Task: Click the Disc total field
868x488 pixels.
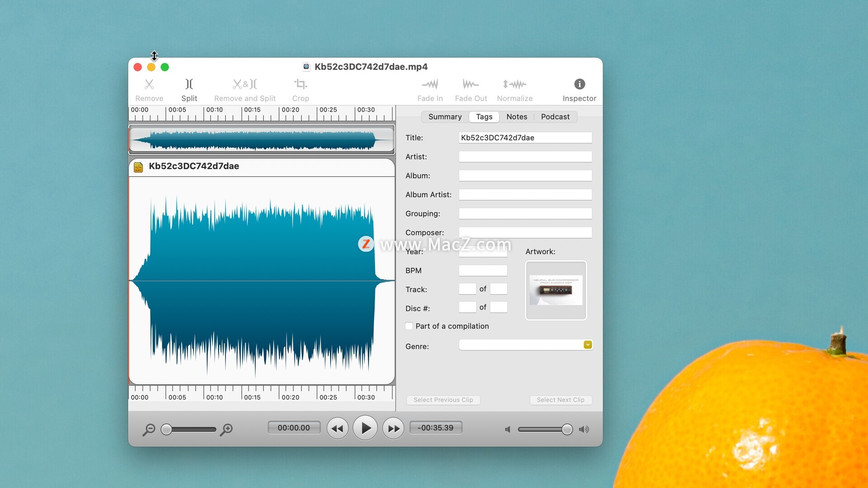Action: coord(499,307)
